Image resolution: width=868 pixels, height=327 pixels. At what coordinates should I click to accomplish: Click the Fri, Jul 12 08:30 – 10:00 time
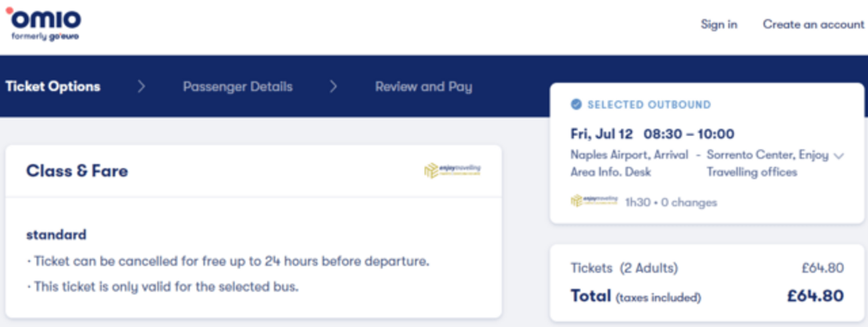click(x=652, y=133)
